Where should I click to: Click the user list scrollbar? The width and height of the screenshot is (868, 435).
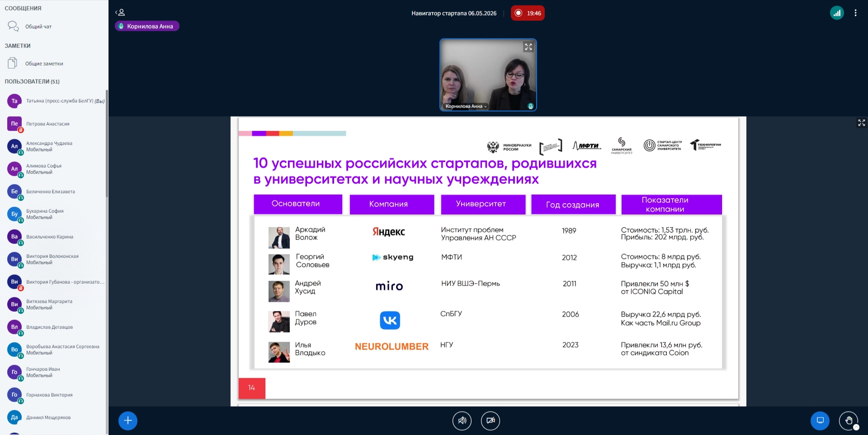tap(107, 144)
